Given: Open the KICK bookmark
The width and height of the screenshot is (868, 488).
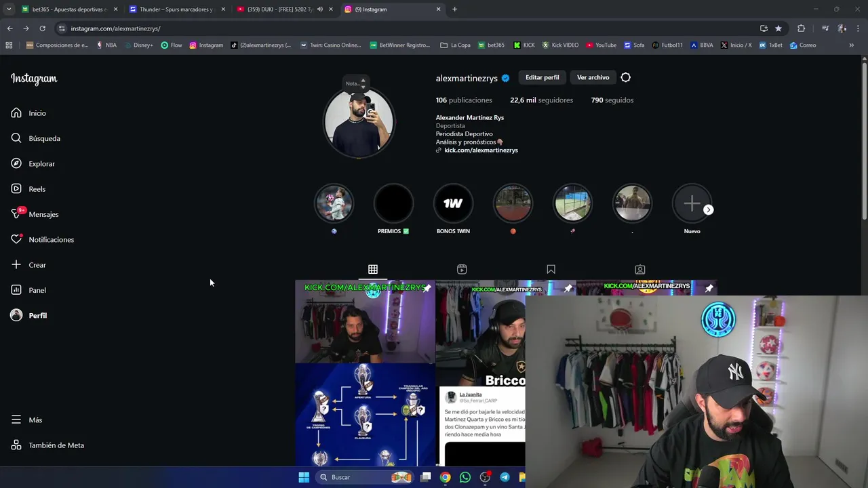Looking at the screenshot, I should click(x=524, y=45).
